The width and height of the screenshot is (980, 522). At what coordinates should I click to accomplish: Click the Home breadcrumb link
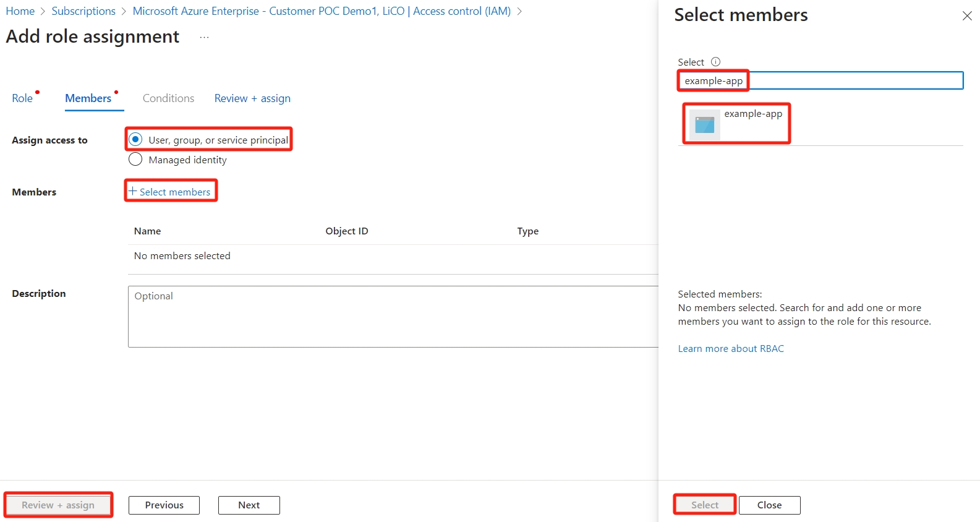click(20, 11)
